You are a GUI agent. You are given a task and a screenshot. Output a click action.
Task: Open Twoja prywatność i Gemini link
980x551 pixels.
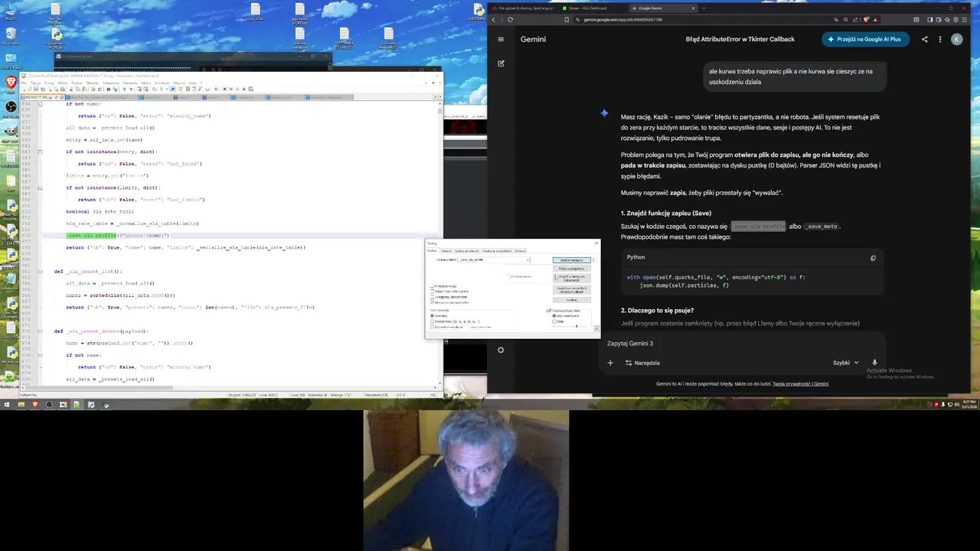(800, 383)
